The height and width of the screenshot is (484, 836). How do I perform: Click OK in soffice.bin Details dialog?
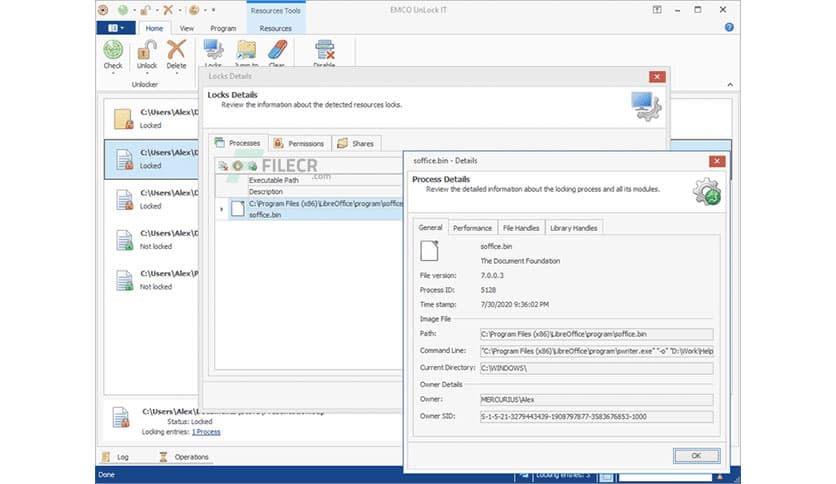click(696, 456)
